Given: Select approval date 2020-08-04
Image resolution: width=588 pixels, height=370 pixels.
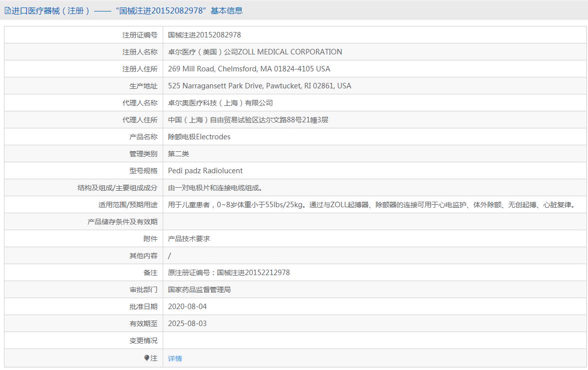Looking at the screenshot, I should pyautogui.click(x=187, y=307).
